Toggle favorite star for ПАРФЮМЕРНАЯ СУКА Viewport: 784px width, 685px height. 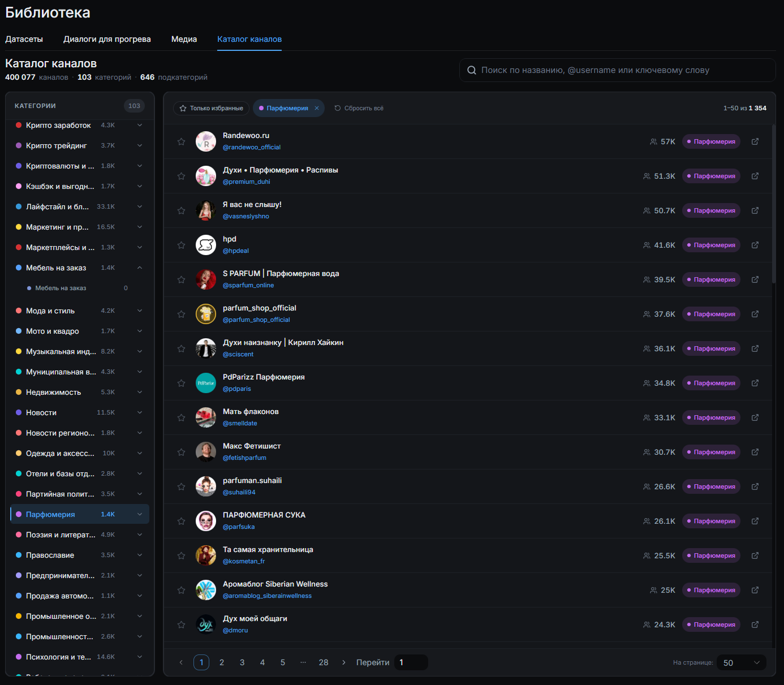(x=181, y=521)
